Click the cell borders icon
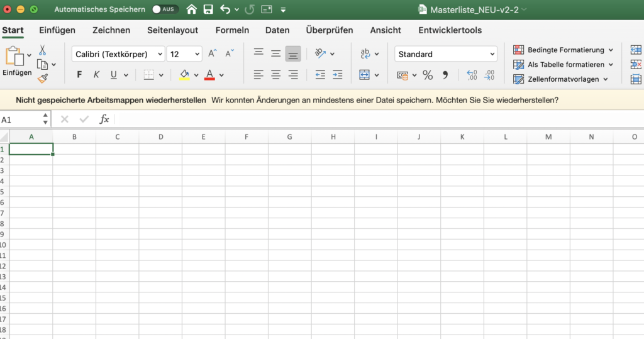This screenshot has width=644, height=339. (148, 75)
